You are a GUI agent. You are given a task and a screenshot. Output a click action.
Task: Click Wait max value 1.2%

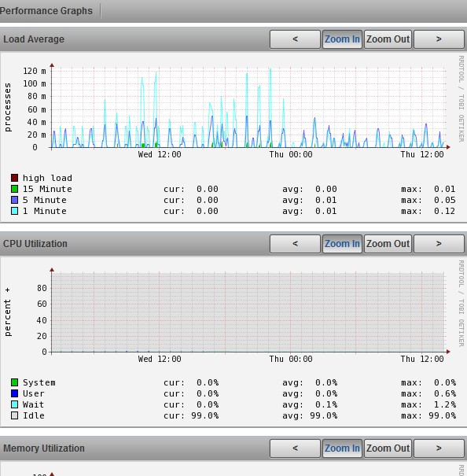(x=445, y=404)
